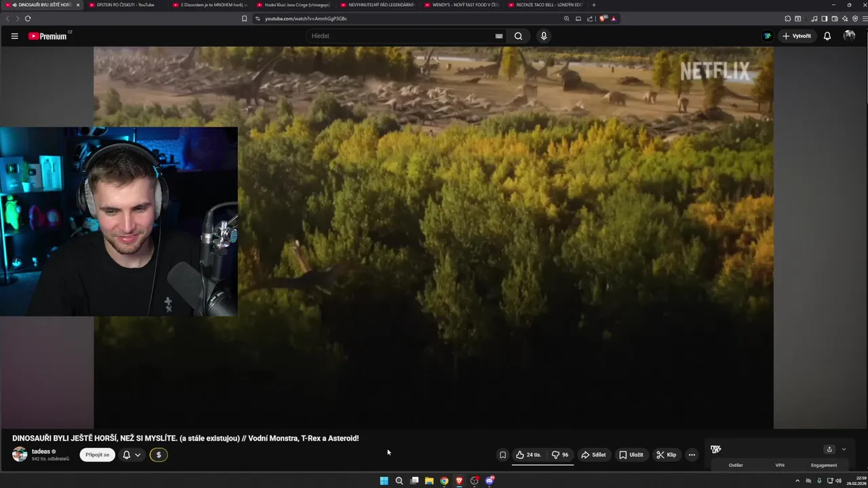Open the YouTube hamburger guide menu
The height and width of the screenshot is (488, 868).
(x=14, y=36)
